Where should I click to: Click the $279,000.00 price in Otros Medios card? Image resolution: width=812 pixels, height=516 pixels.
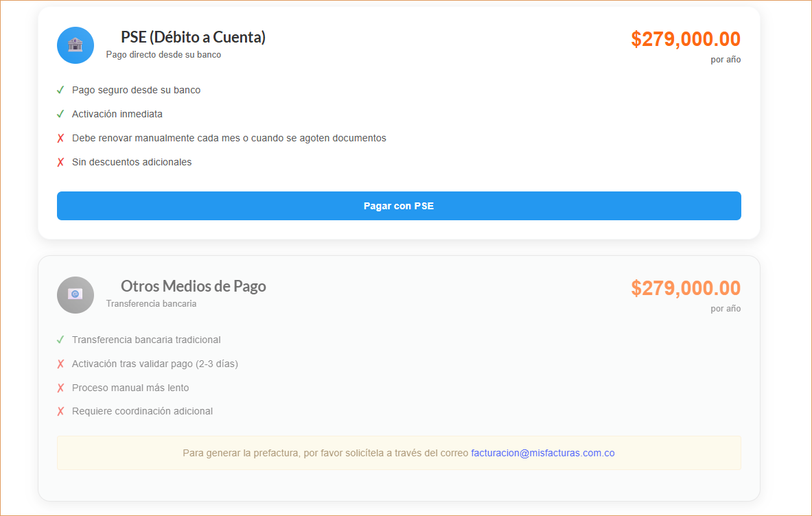coord(685,288)
